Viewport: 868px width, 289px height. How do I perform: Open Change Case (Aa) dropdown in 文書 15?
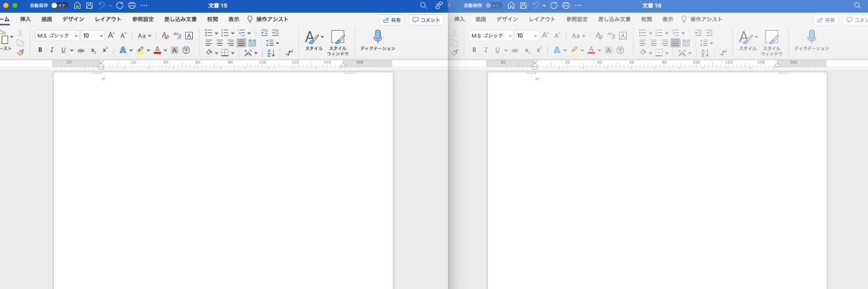pyautogui.click(x=144, y=35)
